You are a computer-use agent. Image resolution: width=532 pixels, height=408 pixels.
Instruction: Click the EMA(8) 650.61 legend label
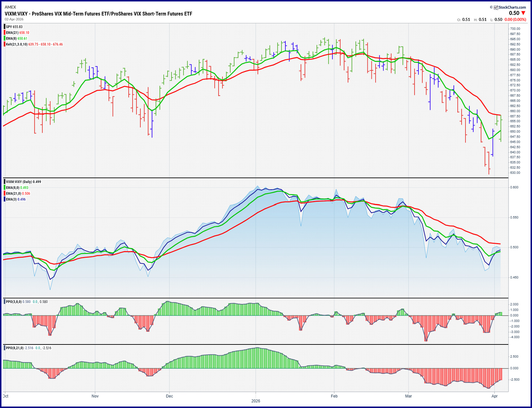17,38
